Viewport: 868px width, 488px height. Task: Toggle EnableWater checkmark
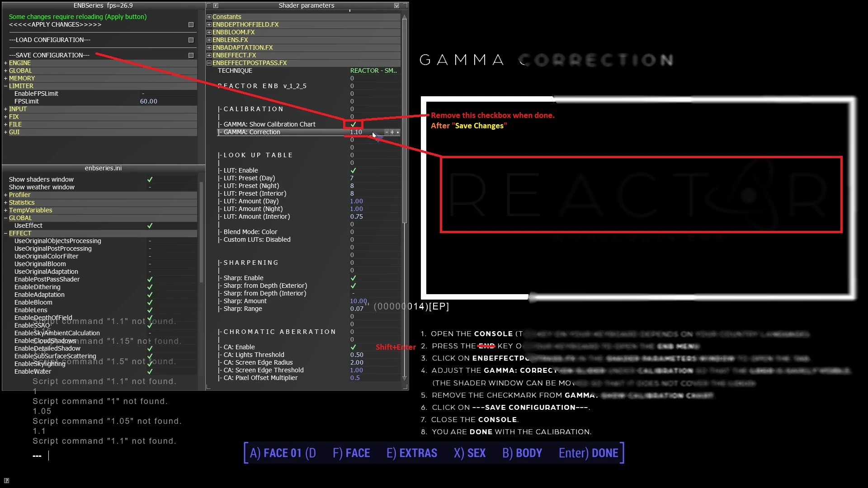(x=150, y=372)
